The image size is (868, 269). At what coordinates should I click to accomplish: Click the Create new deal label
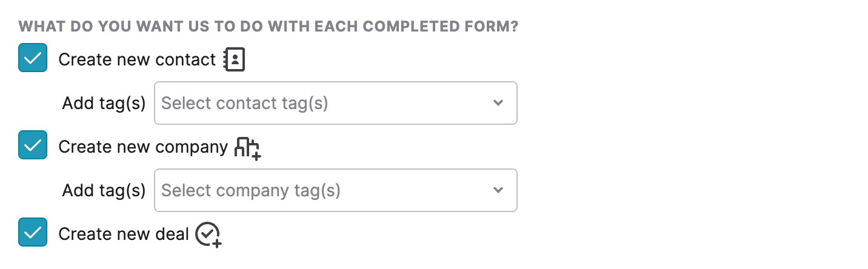coord(124,234)
